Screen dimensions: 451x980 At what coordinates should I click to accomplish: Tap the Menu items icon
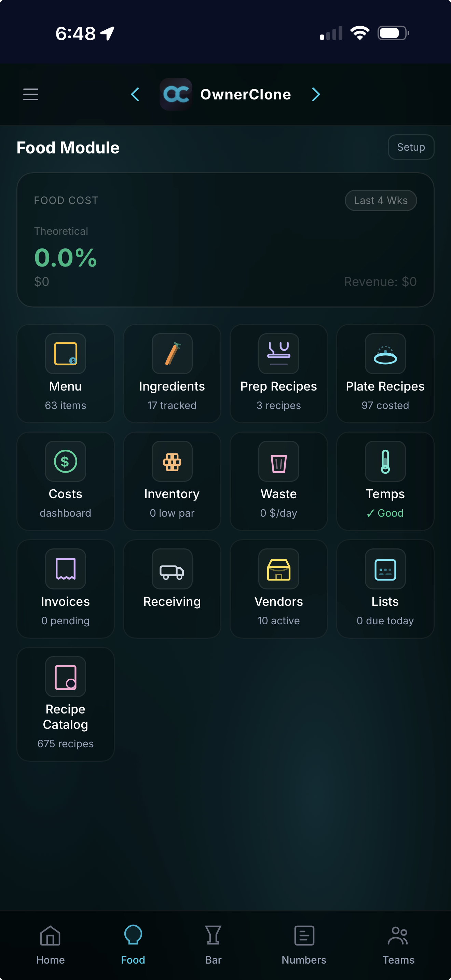coord(65,354)
